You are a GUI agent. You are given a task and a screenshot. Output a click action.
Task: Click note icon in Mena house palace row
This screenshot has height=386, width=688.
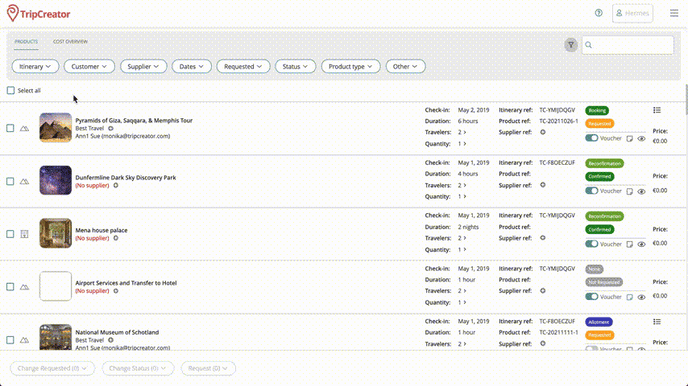click(629, 244)
